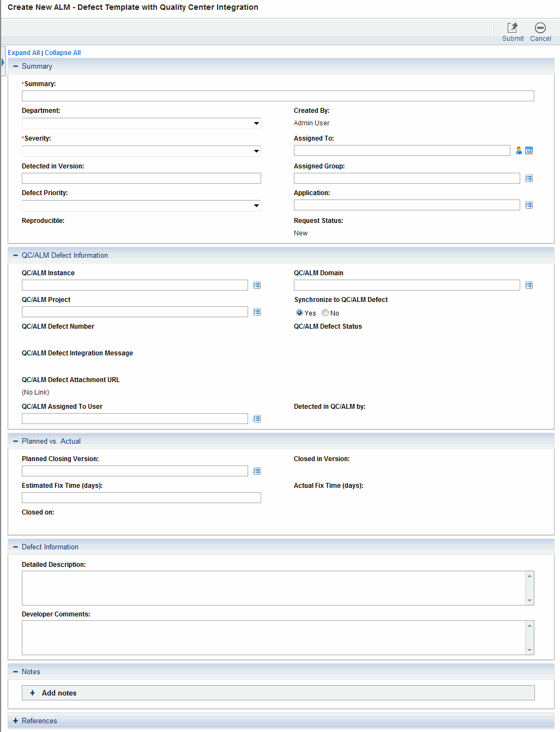
Task: Open user picker icon beside Assigned To
Action: 519,150
